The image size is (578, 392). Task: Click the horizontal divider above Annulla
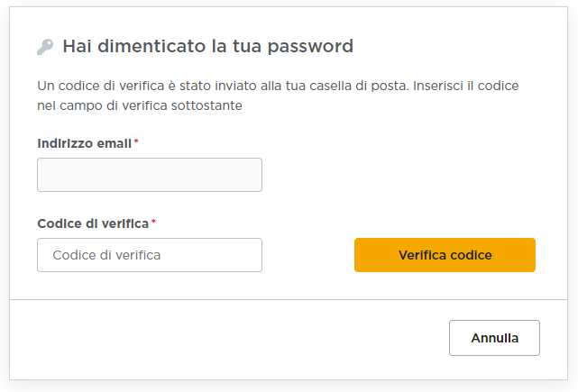pos(289,299)
